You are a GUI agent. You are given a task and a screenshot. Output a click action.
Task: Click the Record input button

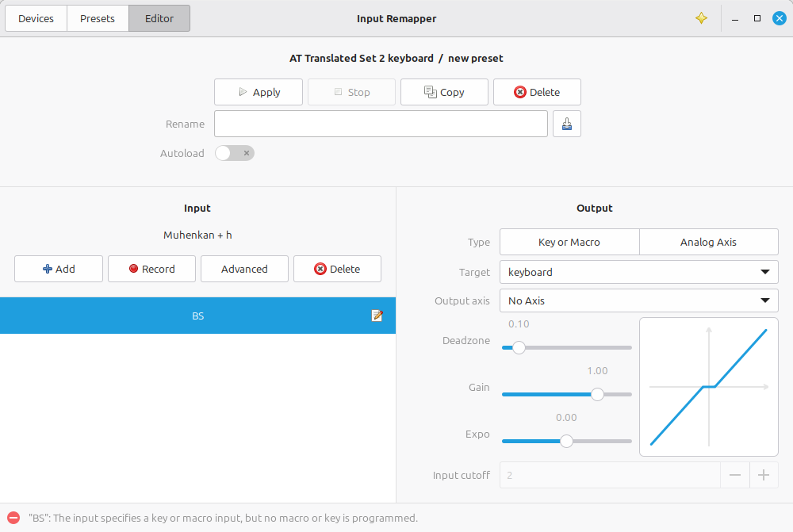pyautogui.click(x=151, y=269)
